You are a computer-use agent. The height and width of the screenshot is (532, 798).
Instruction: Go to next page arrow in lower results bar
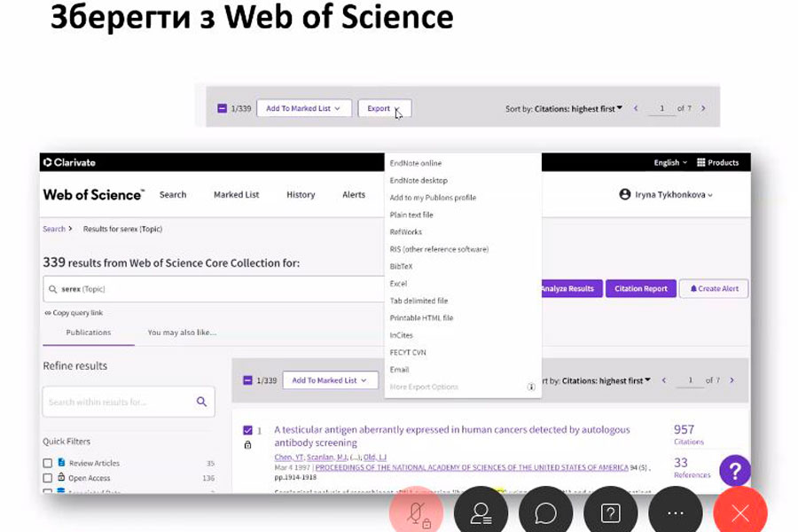point(731,380)
